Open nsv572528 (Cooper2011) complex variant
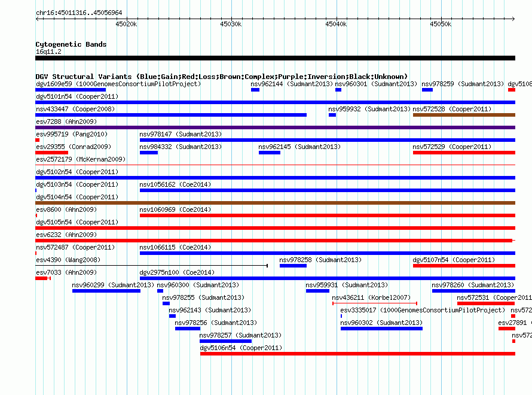532x395 pixels. pos(452,109)
